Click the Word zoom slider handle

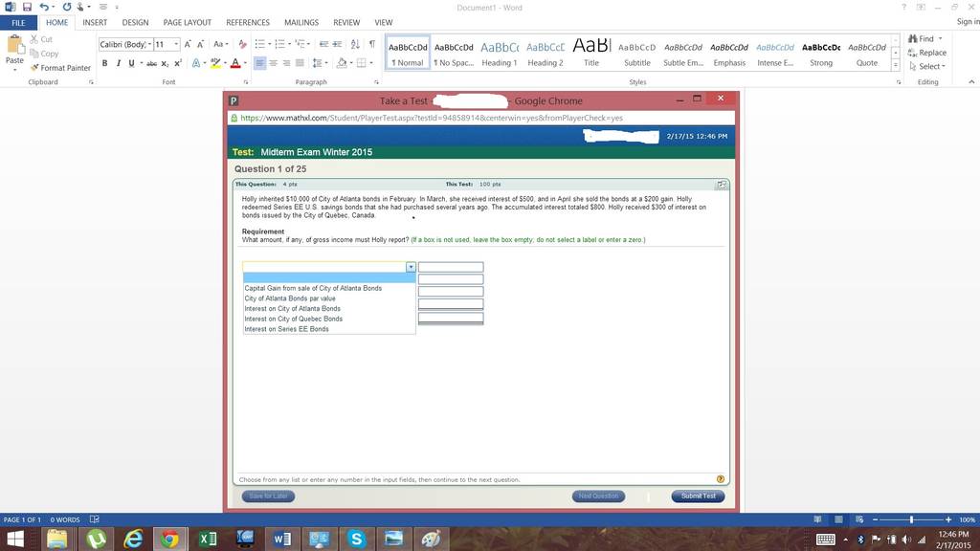click(x=911, y=519)
